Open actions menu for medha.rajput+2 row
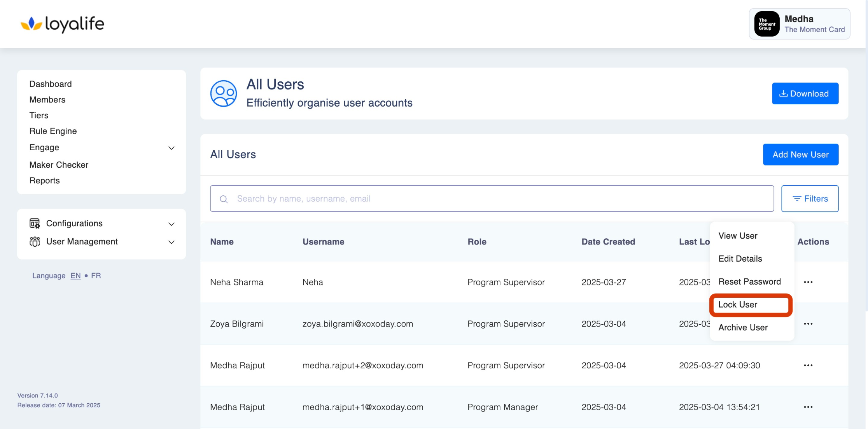Screen dimensions: 868x429 click(808, 366)
